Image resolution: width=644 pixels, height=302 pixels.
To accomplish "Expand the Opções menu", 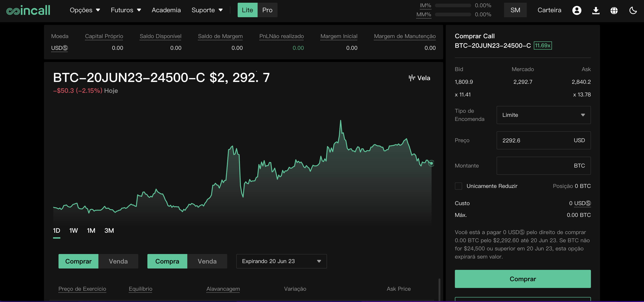I will click(85, 10).
